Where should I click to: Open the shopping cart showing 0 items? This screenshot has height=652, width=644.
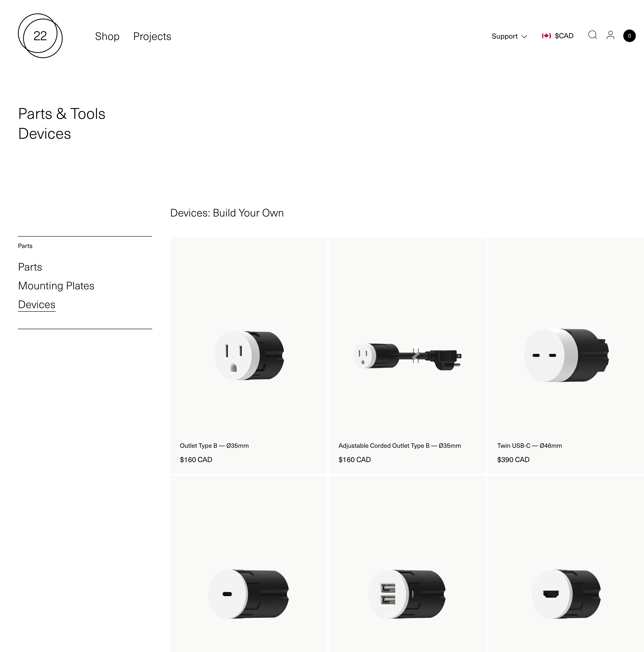pyautogui.click(x=629, y=36)
